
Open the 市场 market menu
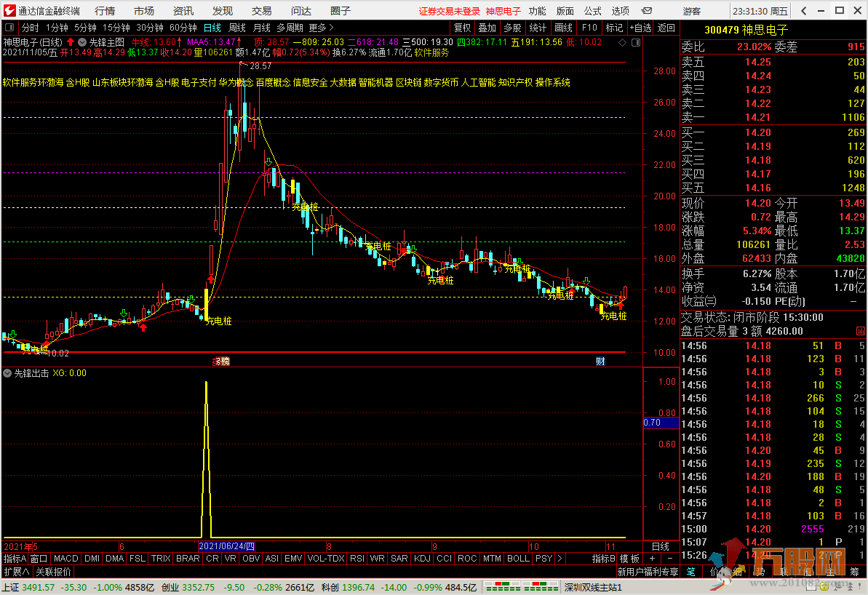click(x=144, y=10)
